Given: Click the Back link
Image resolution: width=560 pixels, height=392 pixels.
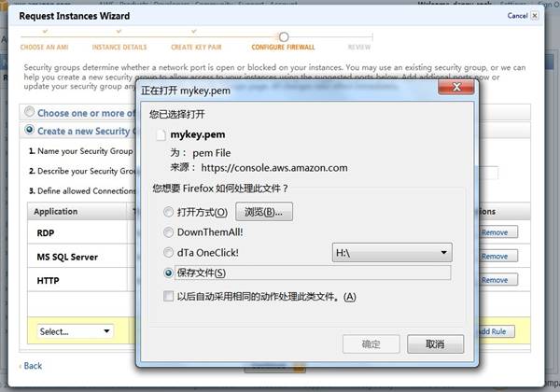Looking at the screenshot, I should pos(32,366).
